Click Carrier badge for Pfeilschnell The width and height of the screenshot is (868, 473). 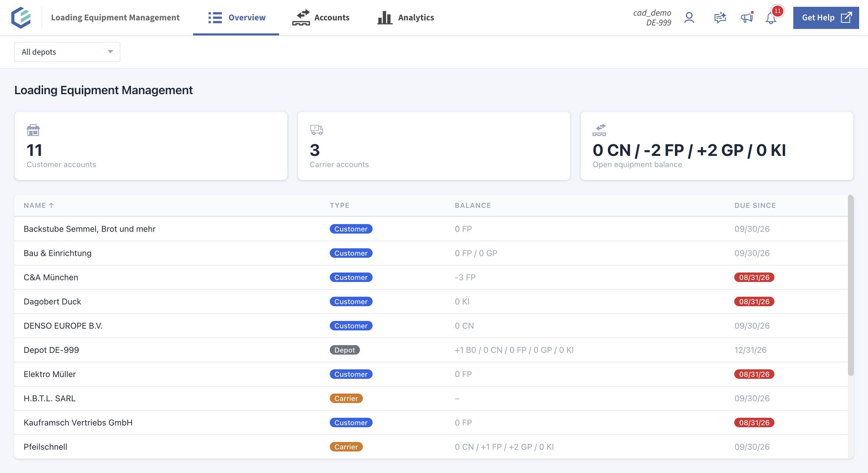pos(346,447)
